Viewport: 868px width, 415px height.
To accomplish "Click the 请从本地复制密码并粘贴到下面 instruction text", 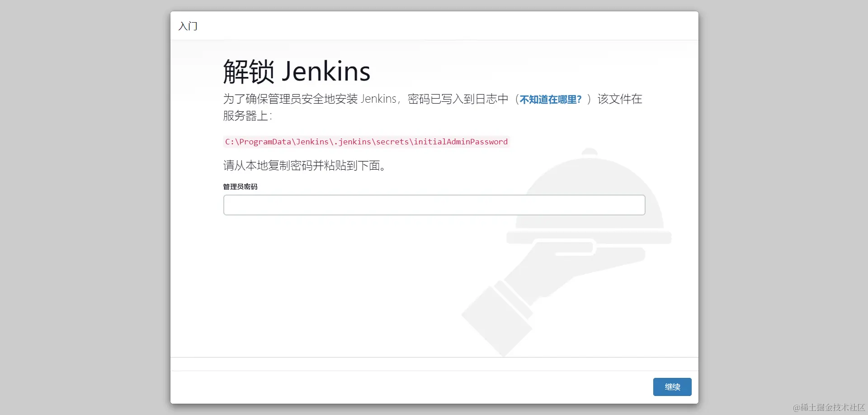I will tap(304, 166).
